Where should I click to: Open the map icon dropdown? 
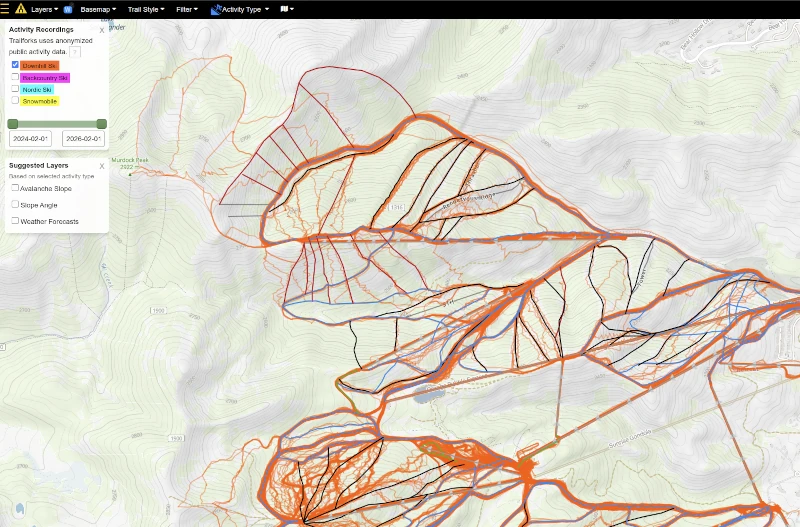click(287, 9)
